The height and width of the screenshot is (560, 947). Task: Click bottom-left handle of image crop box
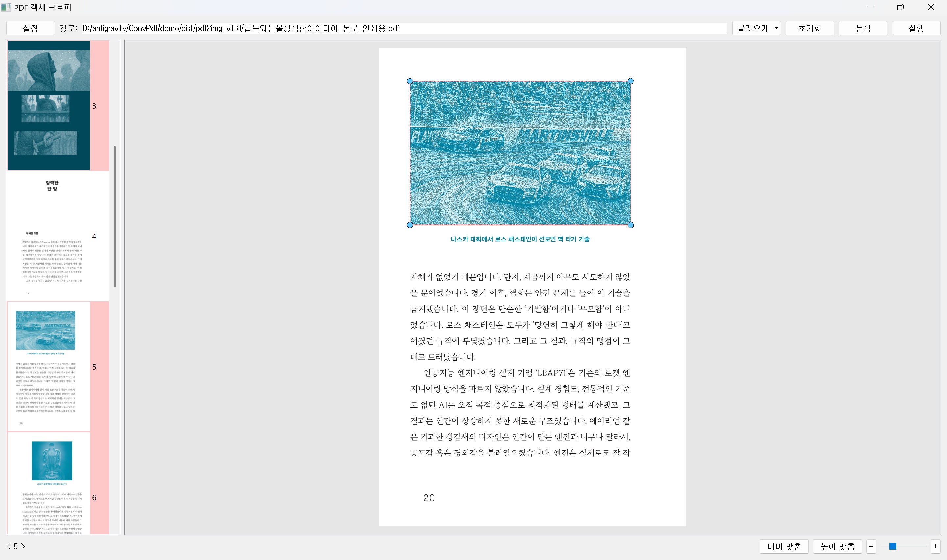[x=410, y=225]
